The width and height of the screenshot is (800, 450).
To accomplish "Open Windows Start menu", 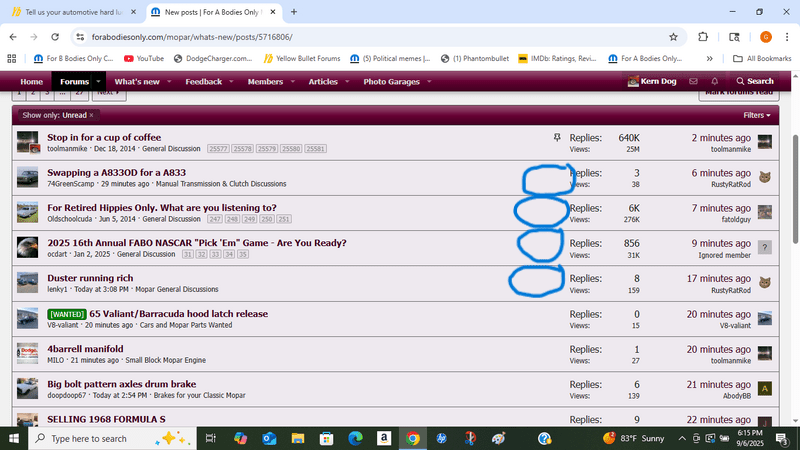I will click(x=14, y=438).
